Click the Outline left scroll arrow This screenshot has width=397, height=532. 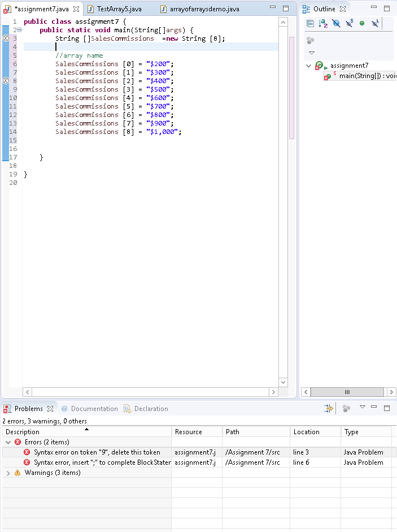pos(306,392)
